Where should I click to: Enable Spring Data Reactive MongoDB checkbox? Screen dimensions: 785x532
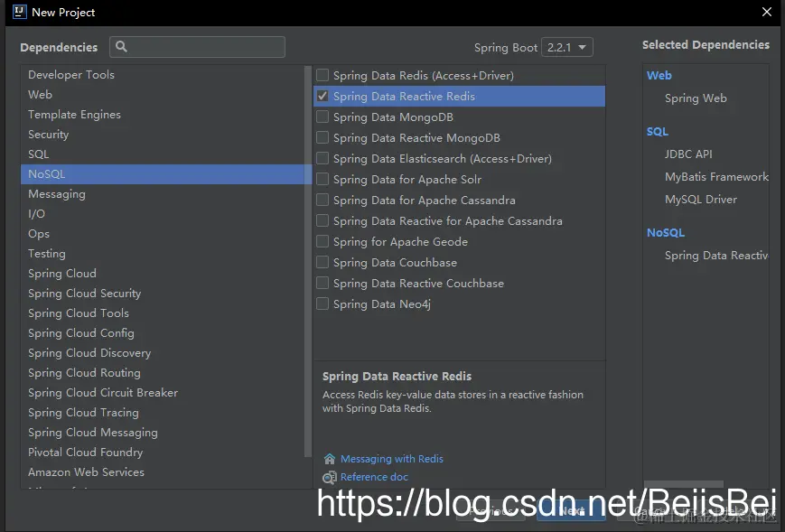click(x=322, y=137)
